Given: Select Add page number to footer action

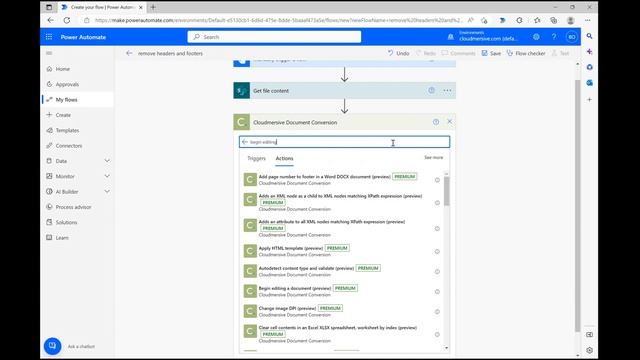Looking at the screenshot, I should click(x=342, y=180).
